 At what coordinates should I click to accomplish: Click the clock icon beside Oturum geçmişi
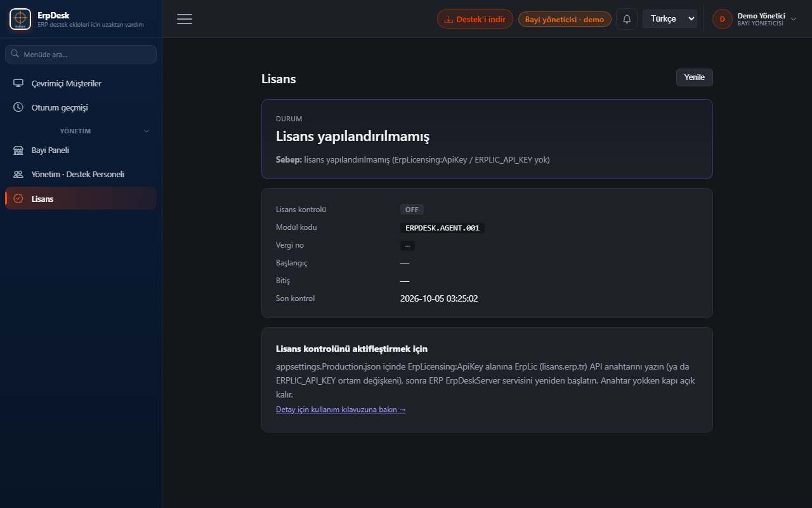point(18,107)
